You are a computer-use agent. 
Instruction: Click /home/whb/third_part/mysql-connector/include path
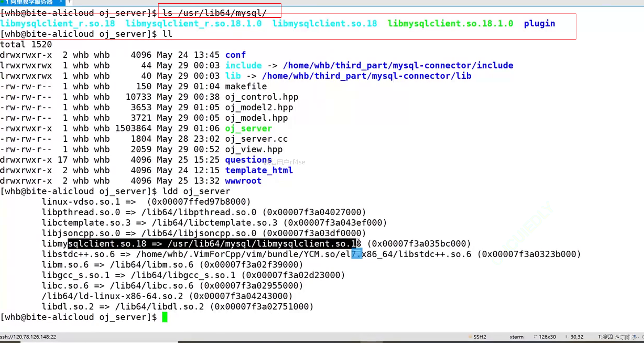click(x=398, y=66)
